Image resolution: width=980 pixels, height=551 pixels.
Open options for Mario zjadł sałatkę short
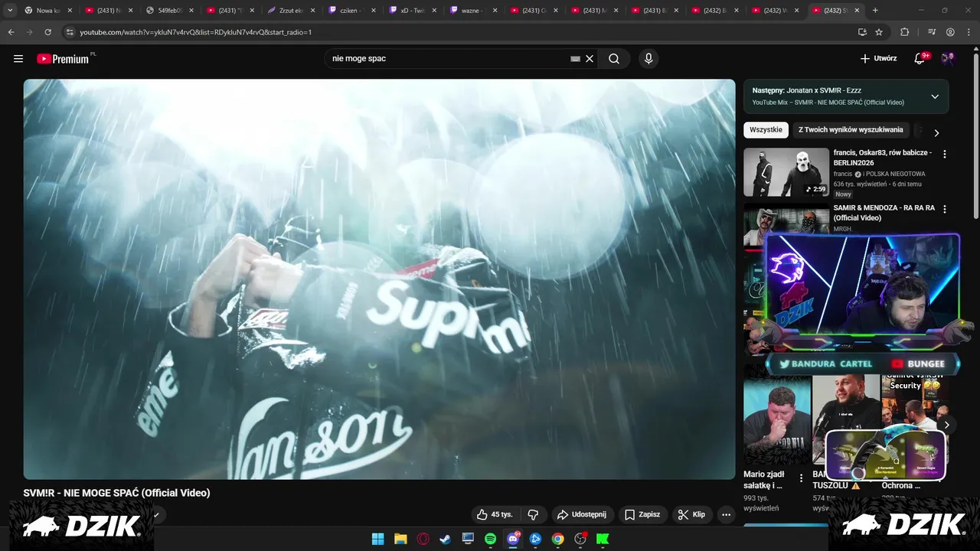point(802,478)
